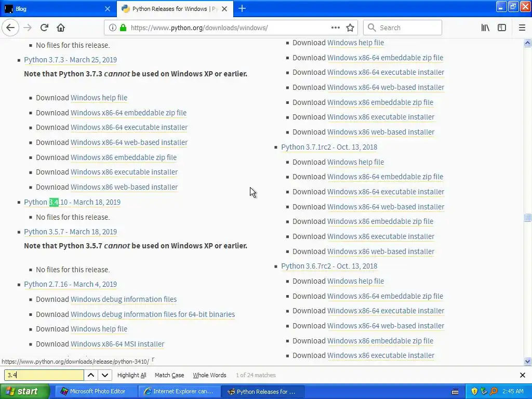Click the on-screen keyboard tray icon

(x=455, y=392)
